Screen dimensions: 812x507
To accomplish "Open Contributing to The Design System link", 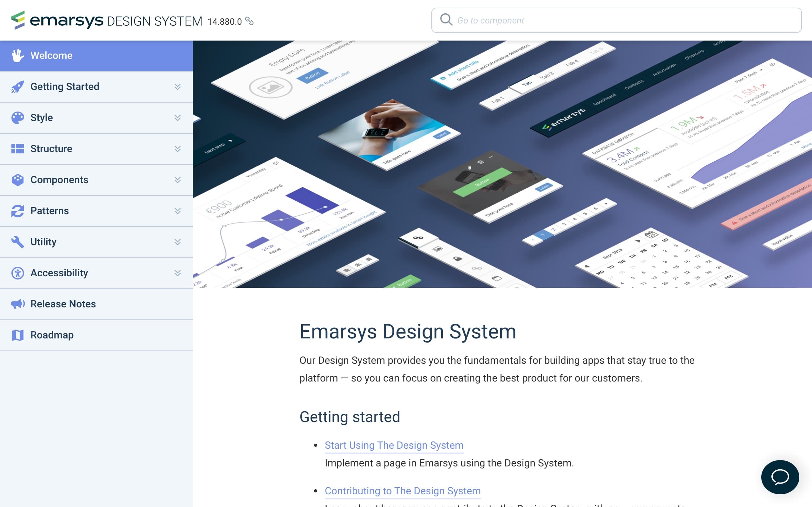I will 402,491.
